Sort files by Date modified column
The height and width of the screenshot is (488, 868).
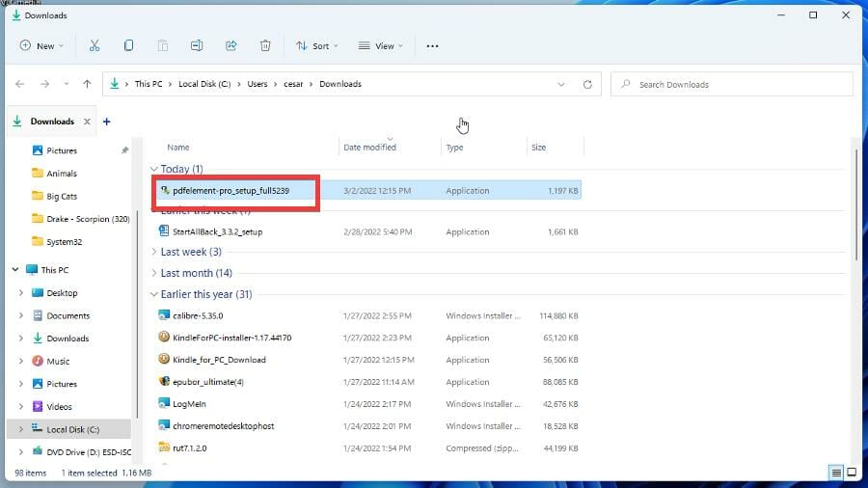370,148
